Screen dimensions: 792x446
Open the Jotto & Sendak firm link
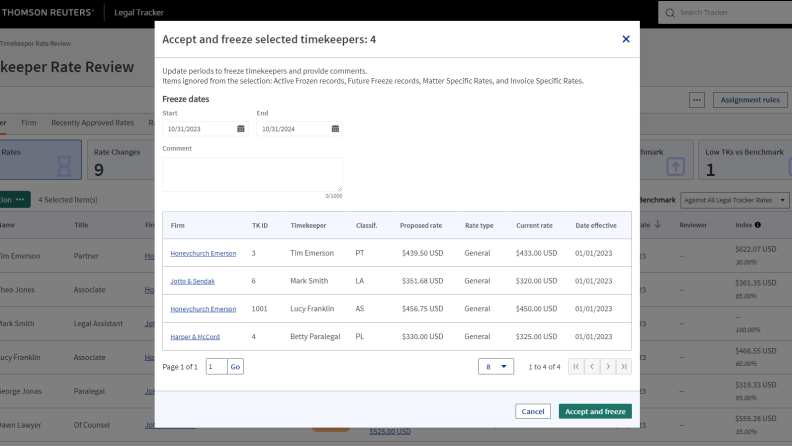(x=192, y=281)
